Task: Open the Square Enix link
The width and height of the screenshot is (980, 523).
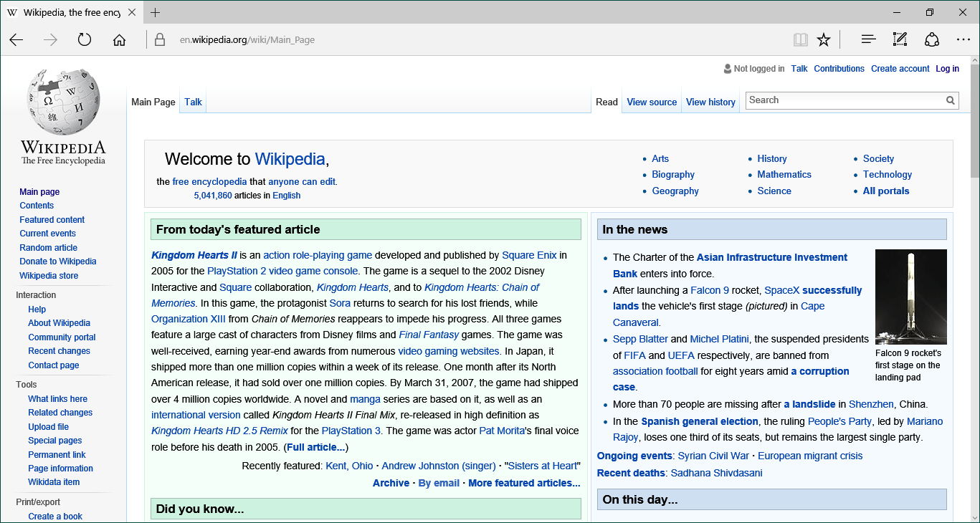Action: click(x=529, y=255)
